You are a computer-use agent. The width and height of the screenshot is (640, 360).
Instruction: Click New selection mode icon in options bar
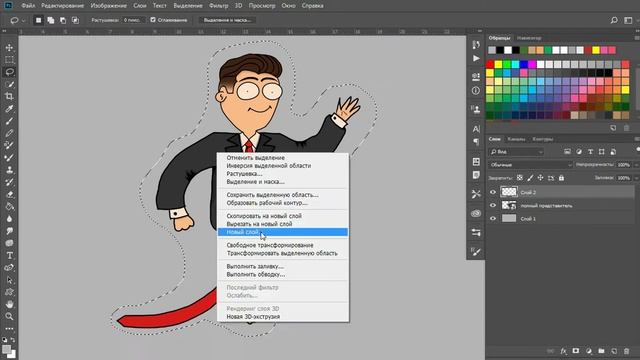[38, 20]
